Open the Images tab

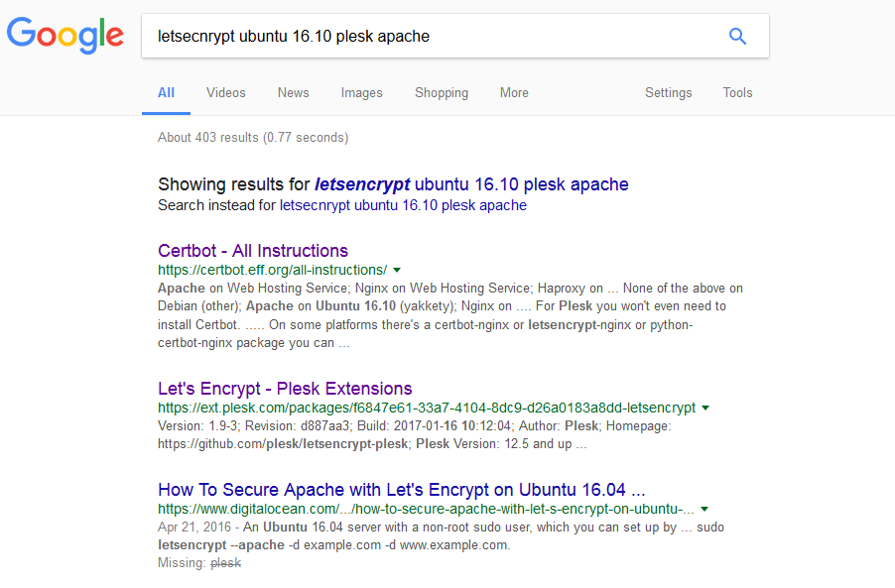coord(362,92)
